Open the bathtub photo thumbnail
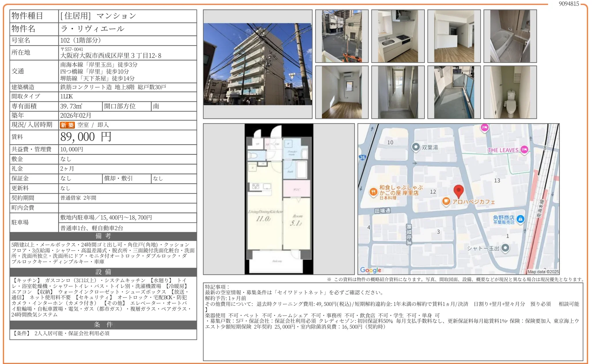This screenshot has height=364, width=592. (510, 36)
